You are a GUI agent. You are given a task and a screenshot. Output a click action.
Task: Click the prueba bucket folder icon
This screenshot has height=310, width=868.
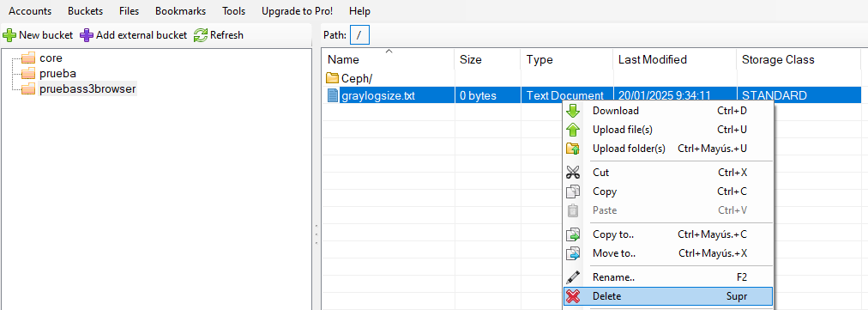pyautogui.click(x=27, y=73)
